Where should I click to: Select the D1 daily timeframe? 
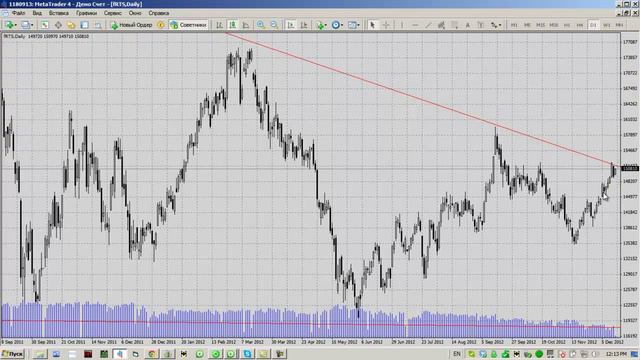point(593,25)
